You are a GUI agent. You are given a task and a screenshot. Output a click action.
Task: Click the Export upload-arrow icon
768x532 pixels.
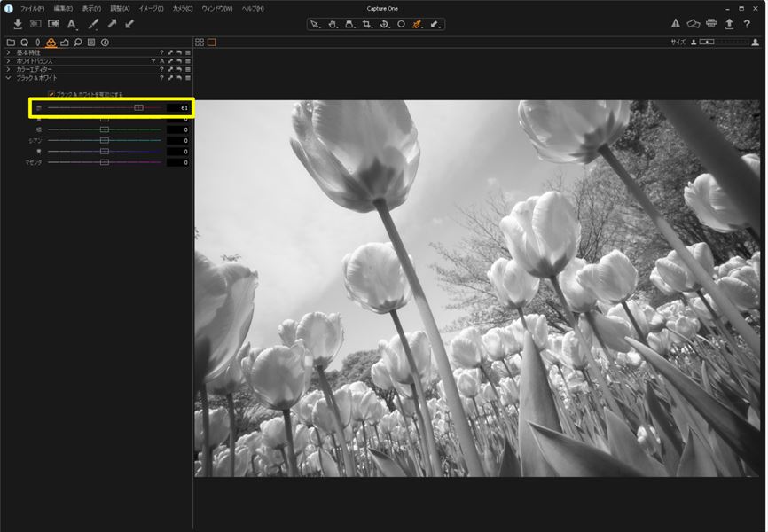[x=729, y=24]
